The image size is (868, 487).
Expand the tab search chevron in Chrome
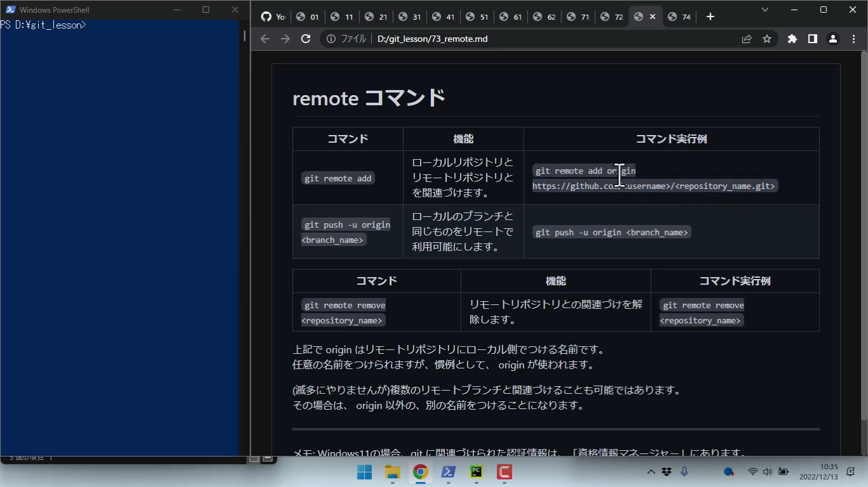(765, 10)
